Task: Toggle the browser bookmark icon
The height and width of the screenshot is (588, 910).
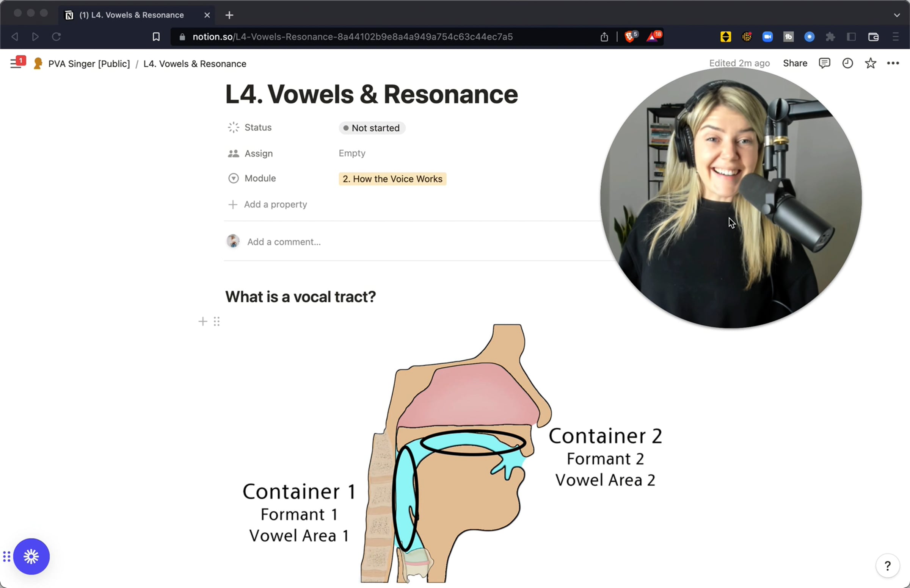Action: (x=156, y=37)
